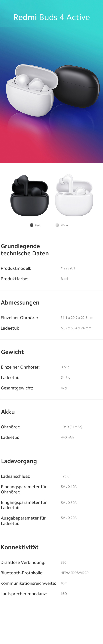This screenshot has width=103, height=644.
Task: Click the White color label text
Action: click(x=64, y=225)
